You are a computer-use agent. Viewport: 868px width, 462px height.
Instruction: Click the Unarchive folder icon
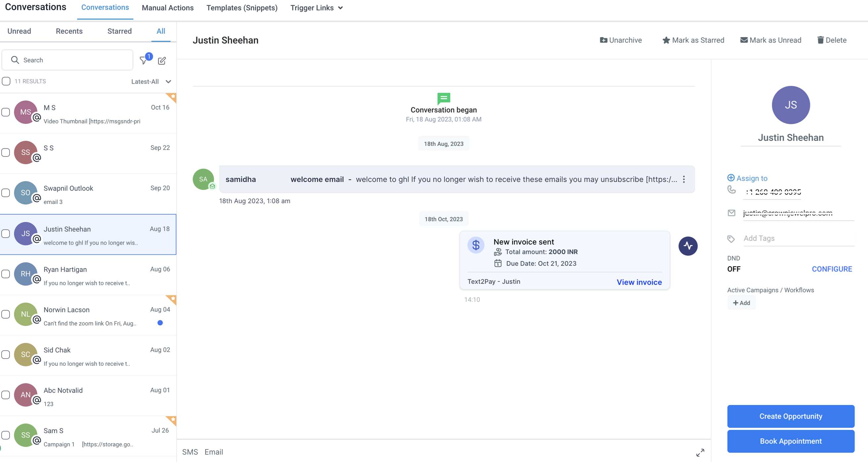(x=603, y=40)
